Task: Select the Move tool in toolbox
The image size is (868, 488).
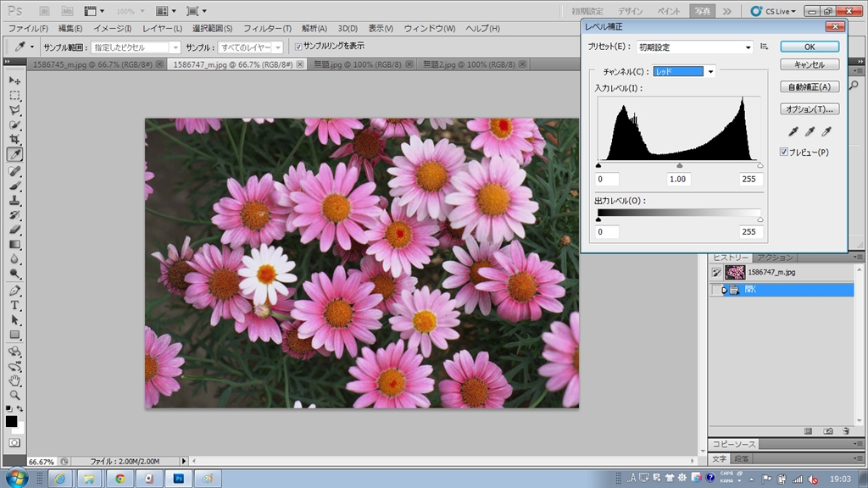Action: coord(14,80)
